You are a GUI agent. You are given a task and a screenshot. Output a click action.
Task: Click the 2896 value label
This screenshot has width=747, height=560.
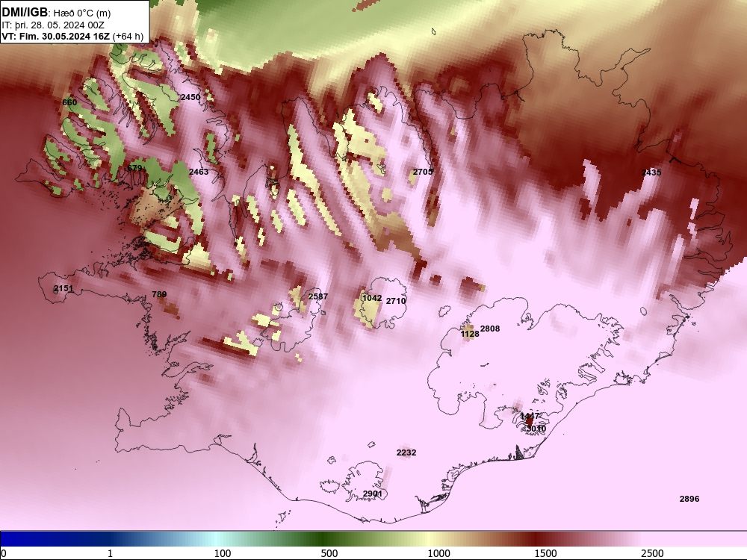pyautogui.click(x=689, y=499)
